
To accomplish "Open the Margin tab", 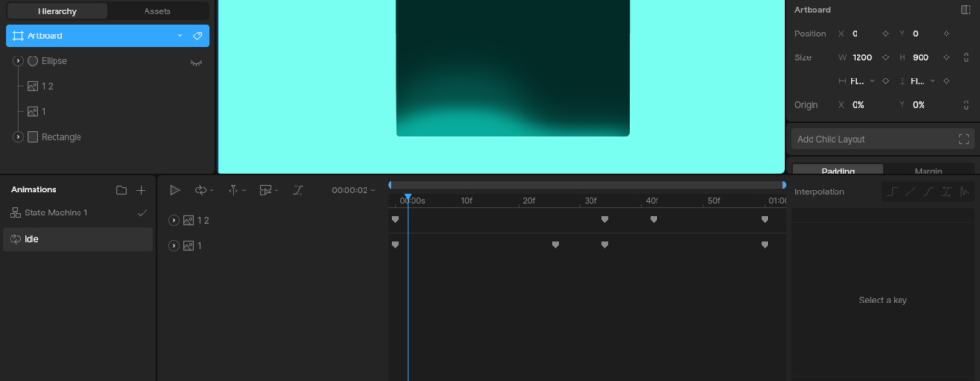I will [928, 171].
